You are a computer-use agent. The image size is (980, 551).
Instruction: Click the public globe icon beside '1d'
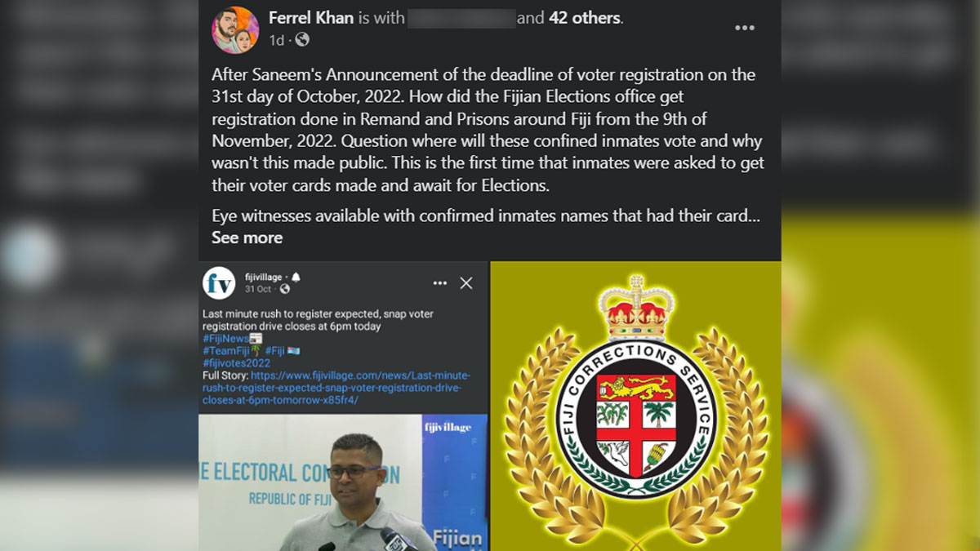point(302,39)
